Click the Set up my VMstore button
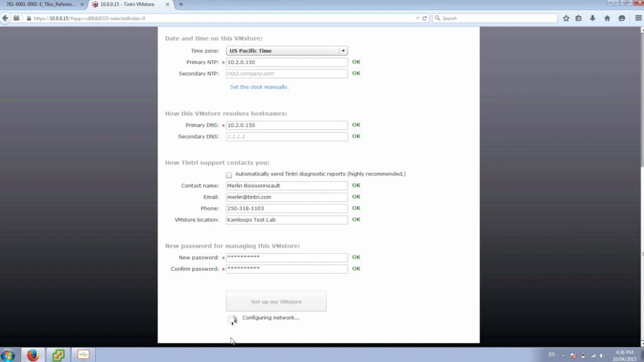 (x=276, y=302)
